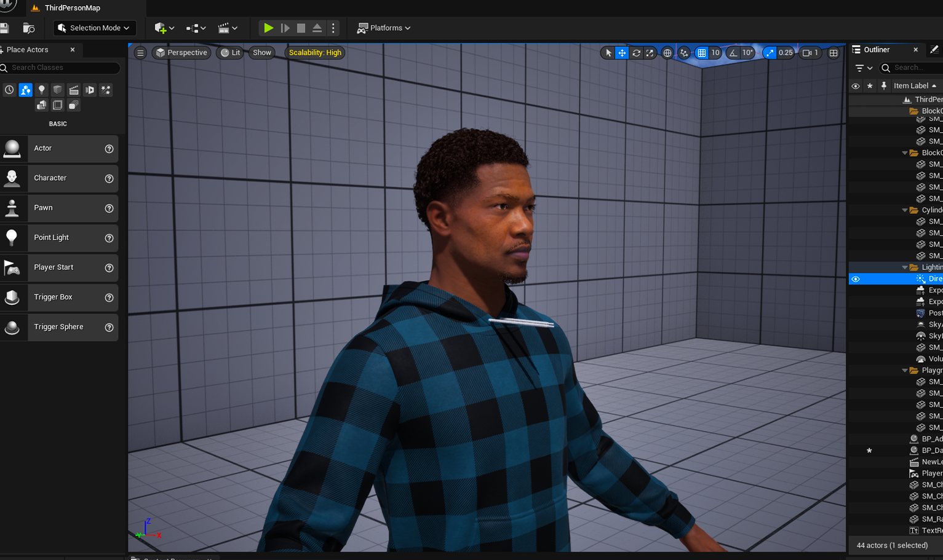
Task: Select the Outliner panel tab
Action: click(x=877, y=50)
